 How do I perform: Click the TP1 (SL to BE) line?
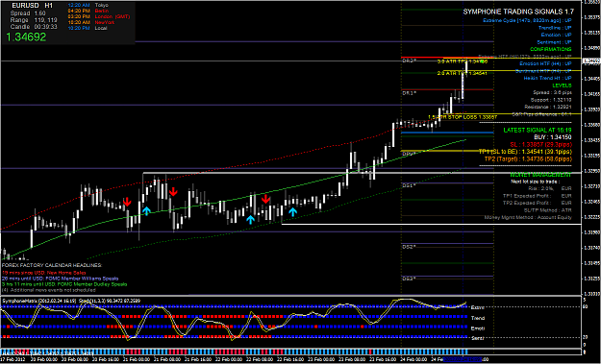(525, 152)
